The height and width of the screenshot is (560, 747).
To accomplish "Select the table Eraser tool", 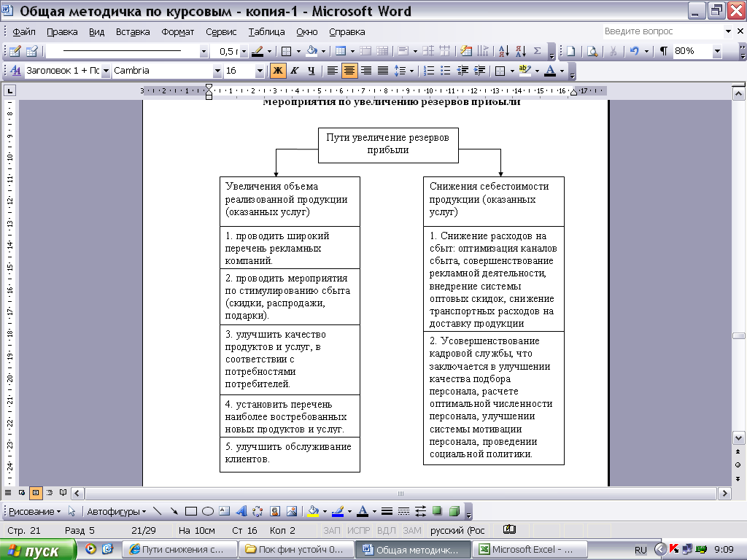I will pos(32,51).
